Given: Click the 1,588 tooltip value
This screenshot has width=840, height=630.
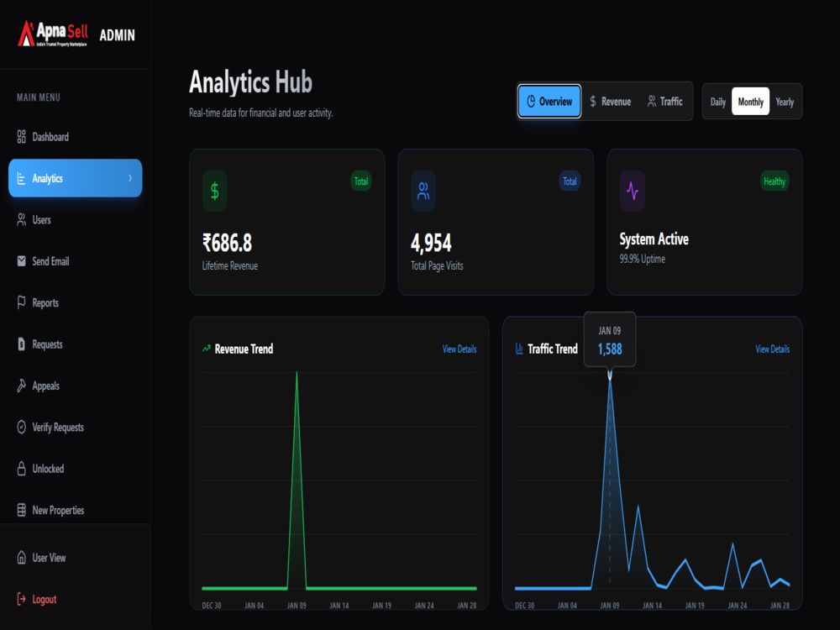Looking at the screenshot, I should (610, 349).
